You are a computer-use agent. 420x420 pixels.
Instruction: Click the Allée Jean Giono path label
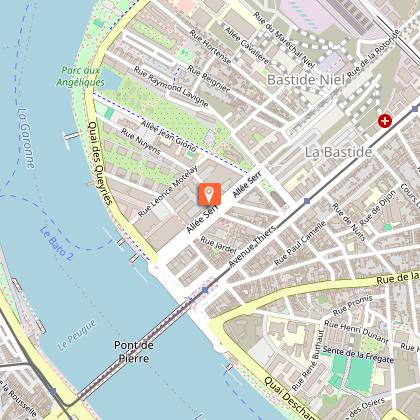168,136
